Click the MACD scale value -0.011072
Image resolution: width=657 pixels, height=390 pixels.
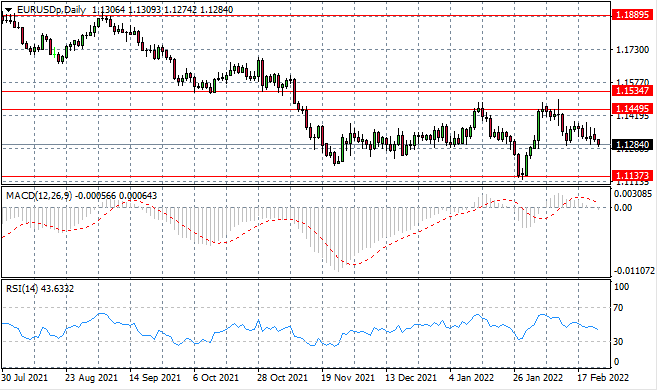(634, 271)
